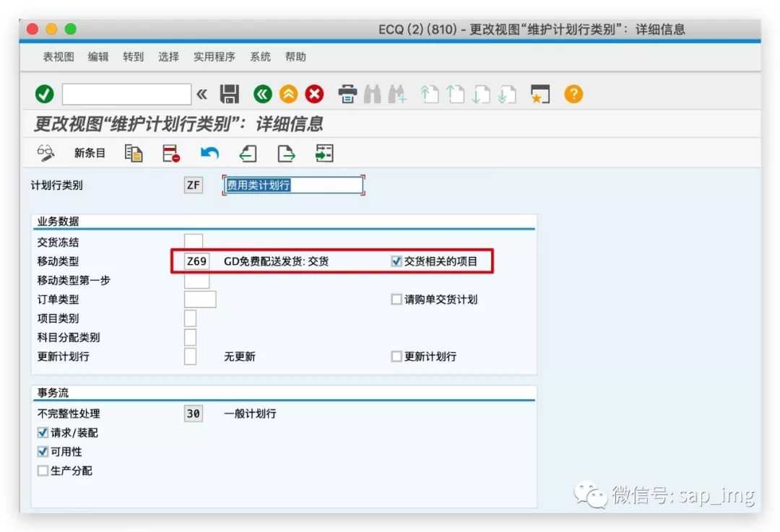780x532 pixels.
Task: Click the Z69 movement type field
Action: (x=196, y=261)
